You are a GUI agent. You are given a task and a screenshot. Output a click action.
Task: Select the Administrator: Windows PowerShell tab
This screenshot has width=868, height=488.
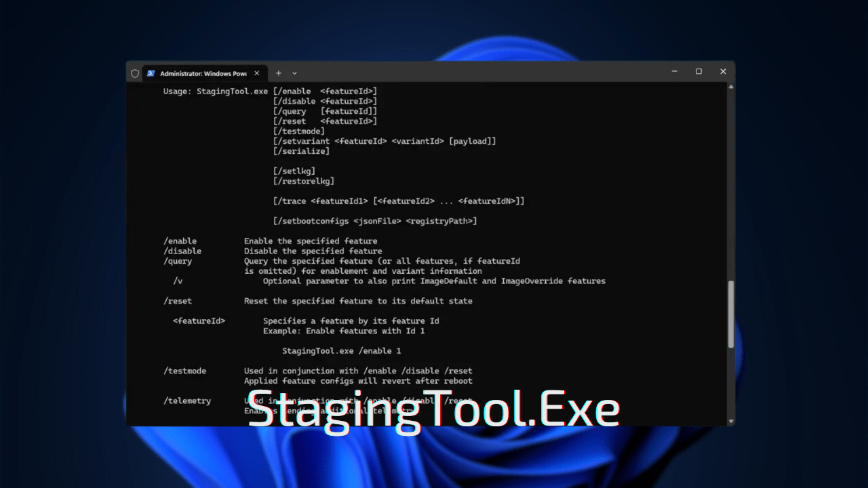[x=203, y=73]
